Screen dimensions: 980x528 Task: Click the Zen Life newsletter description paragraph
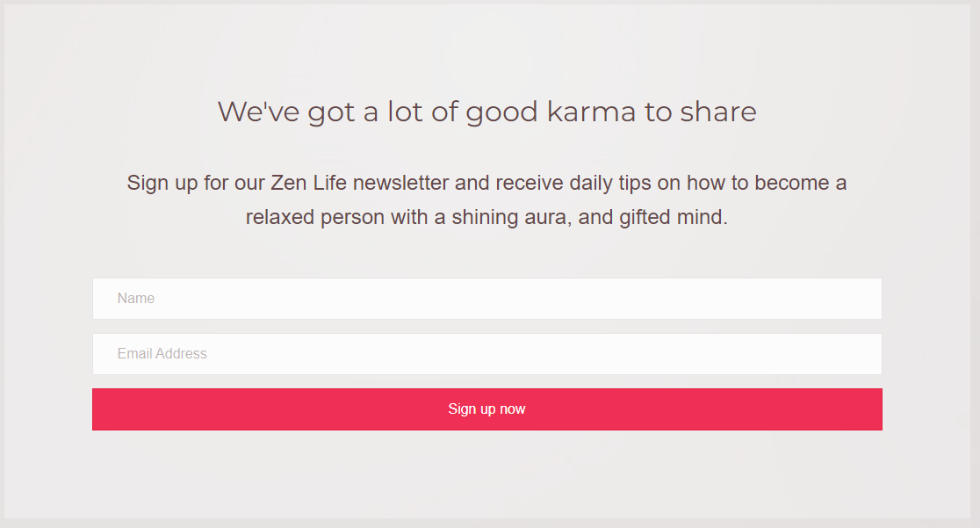[x=486, y=200]
